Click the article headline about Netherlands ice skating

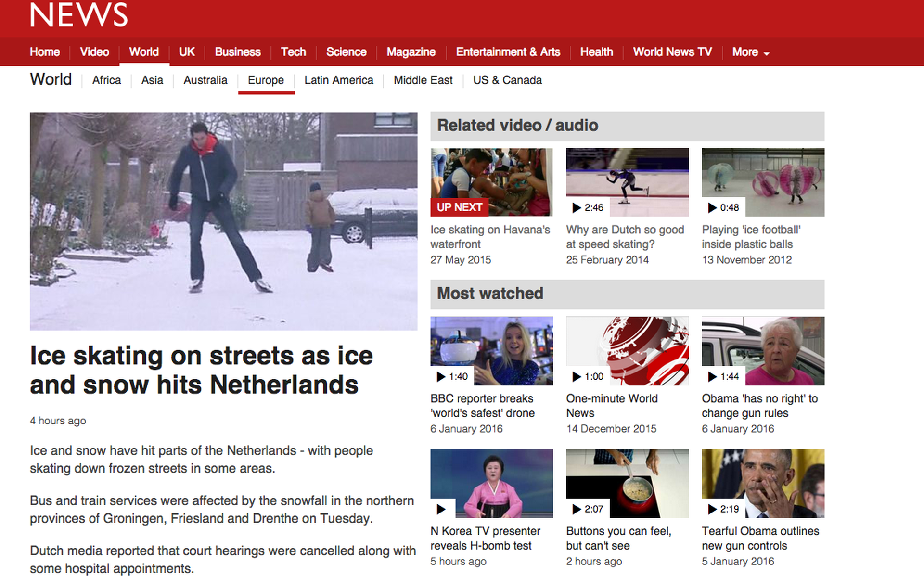coord(202,370)
